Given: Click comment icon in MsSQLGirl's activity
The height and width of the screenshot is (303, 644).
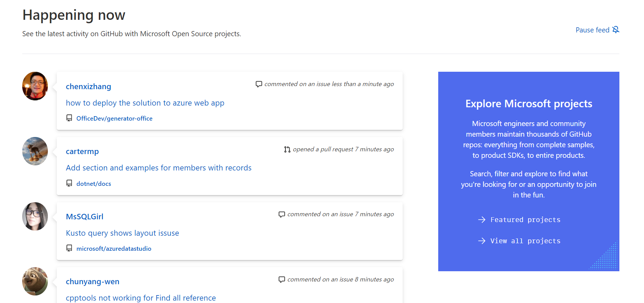Looking at the screenshot, I should pos(282,214).
